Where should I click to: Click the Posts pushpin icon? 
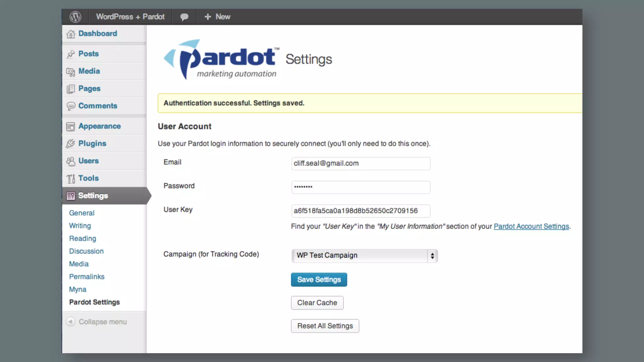[71, 54]
